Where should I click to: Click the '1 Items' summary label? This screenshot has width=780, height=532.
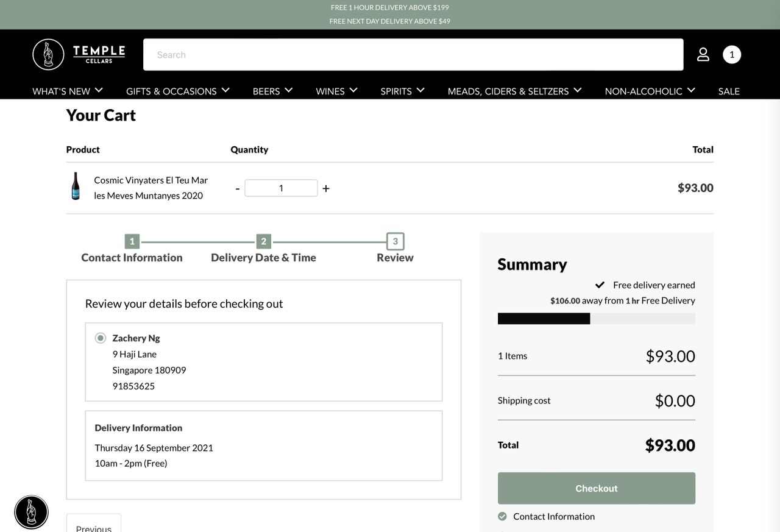click(x=512, y=356)
